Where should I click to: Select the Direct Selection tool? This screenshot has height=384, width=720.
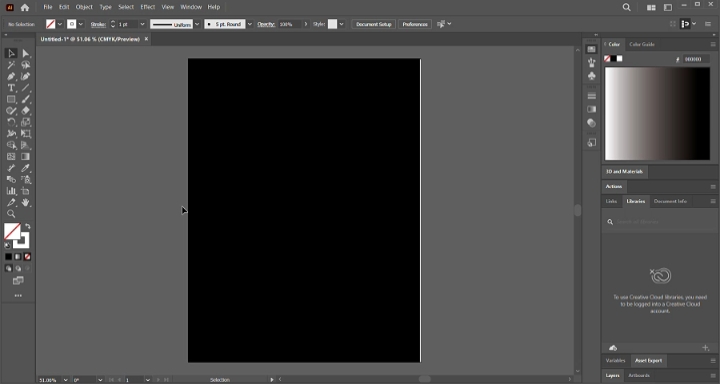tap(26, 53)
